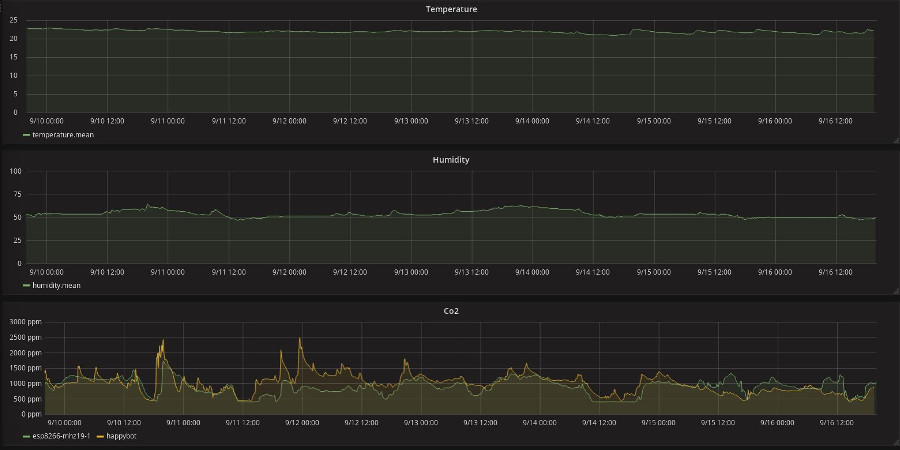Screen dimensions: 900x450
Task: Click the 9/12 00:00 label under Humidity chart
Action: [x=289, y=272]
